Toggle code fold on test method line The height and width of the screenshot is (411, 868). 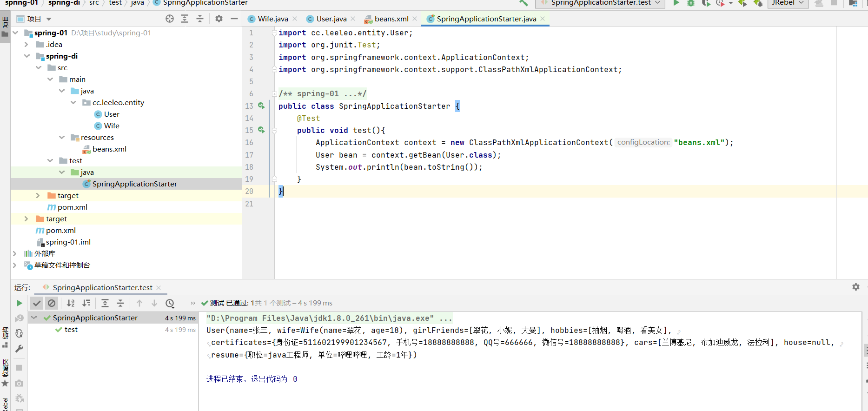pos(274,131)
